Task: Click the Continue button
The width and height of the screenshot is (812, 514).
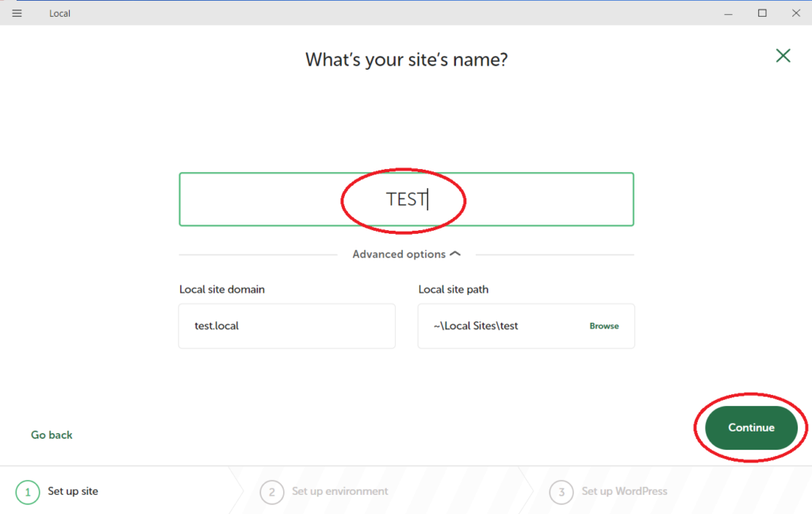Action: coord(751,428)
